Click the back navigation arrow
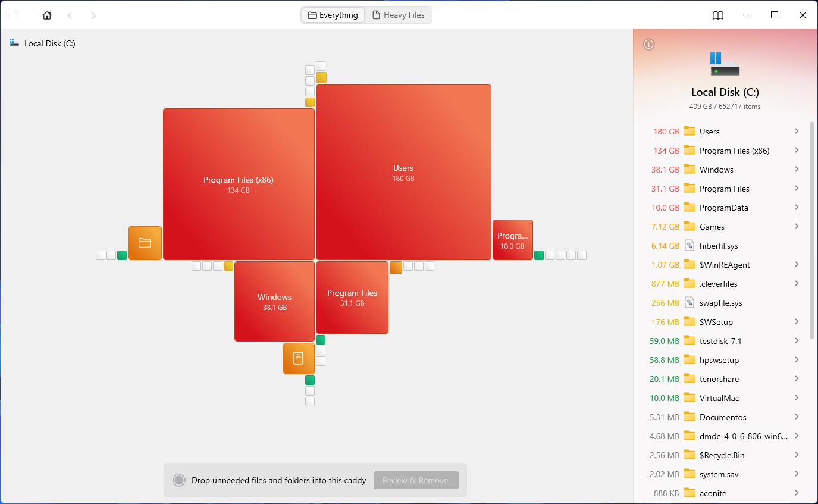 tap(70, 15)
